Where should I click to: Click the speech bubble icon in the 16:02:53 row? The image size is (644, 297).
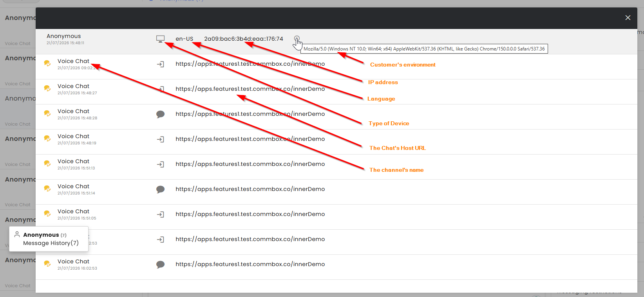coord(161,265)
